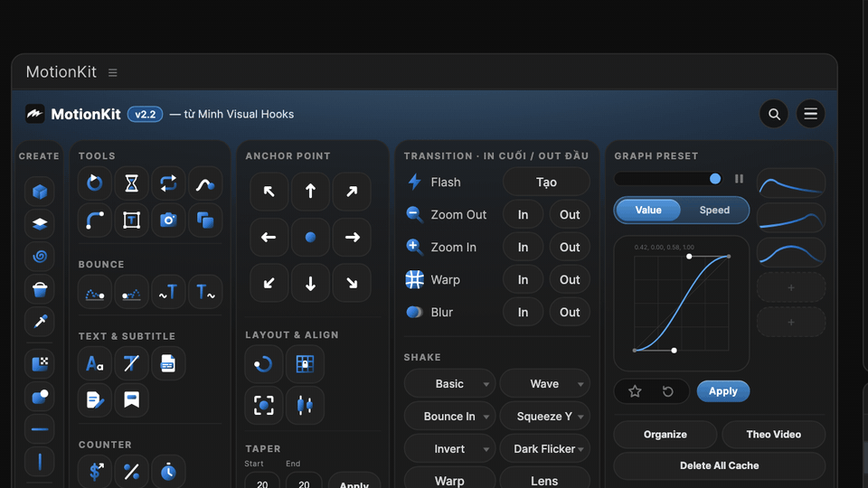This screenshot has height=488, width=868.
Task: Click the Theo Video button
Action: pos(773,435)
